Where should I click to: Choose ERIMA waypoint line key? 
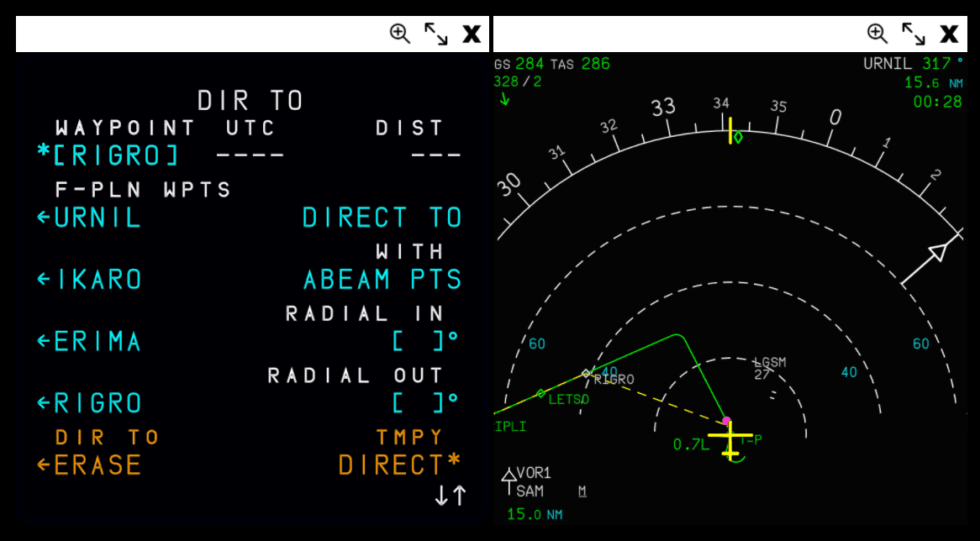tap(89, 342)
